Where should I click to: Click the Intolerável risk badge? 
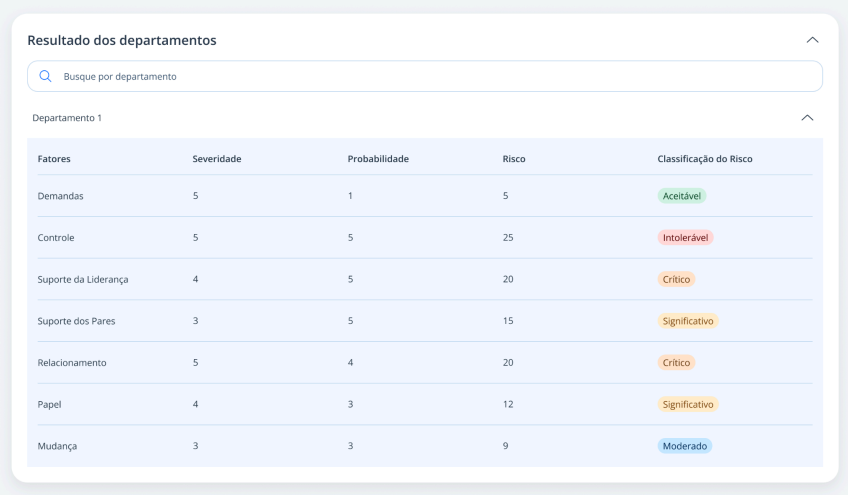[685, 237]
